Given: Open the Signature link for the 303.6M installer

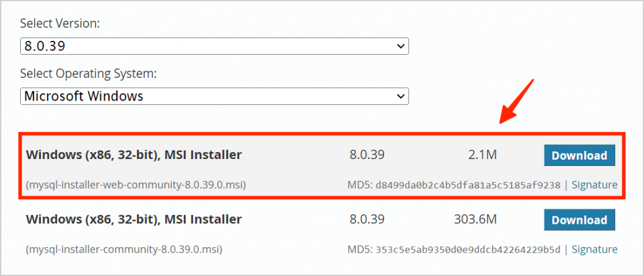Looking at the screenshot, I should tap(594, 249).
